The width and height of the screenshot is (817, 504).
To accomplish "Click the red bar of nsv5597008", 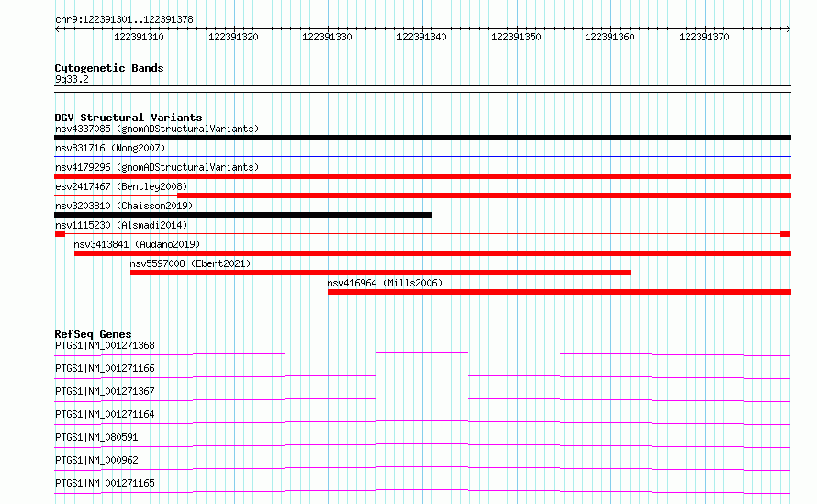I will pos(380,273).
